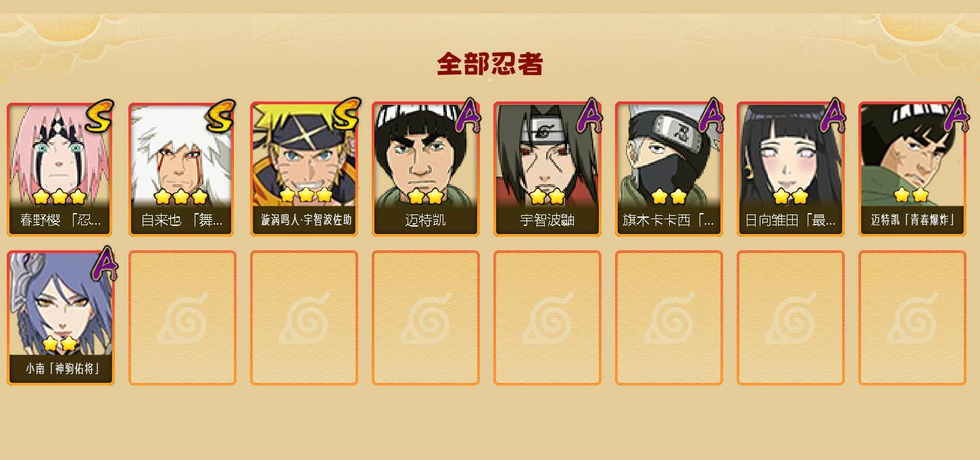Open the 宇智波鼬 ninja card

pyautogui.click(x=547, y=169)
